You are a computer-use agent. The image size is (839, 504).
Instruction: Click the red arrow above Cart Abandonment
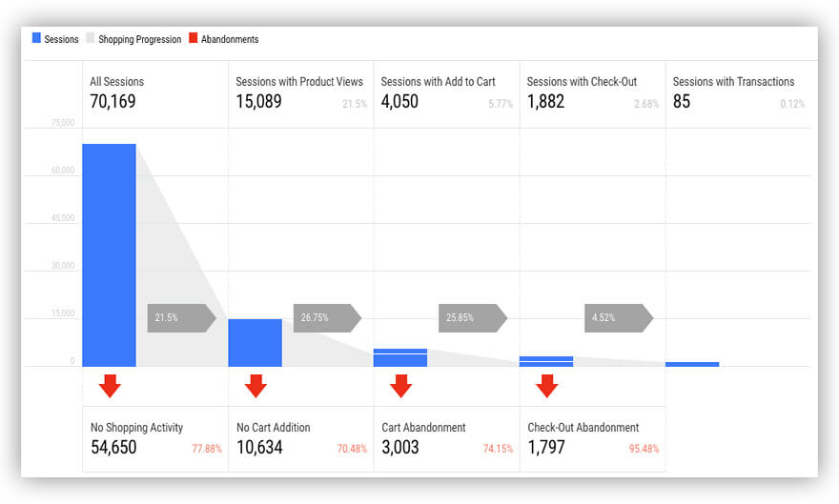pos(400,386)
